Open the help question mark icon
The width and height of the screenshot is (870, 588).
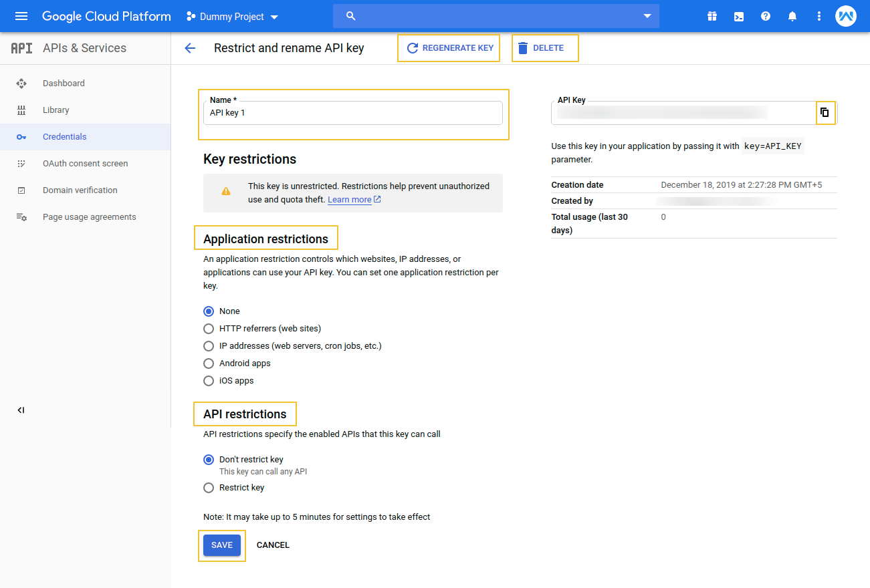[766, 16]
